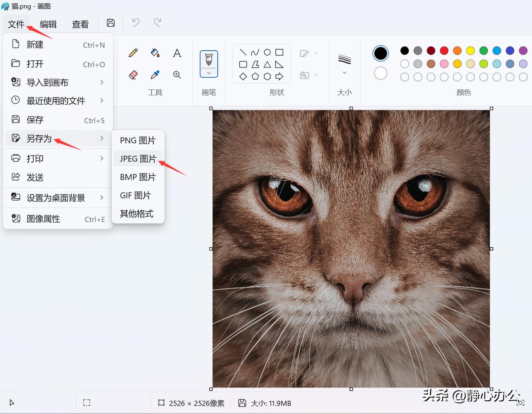Expand the brush type dropdown
This screenshot has height=414, width=532.
point(209,73)
